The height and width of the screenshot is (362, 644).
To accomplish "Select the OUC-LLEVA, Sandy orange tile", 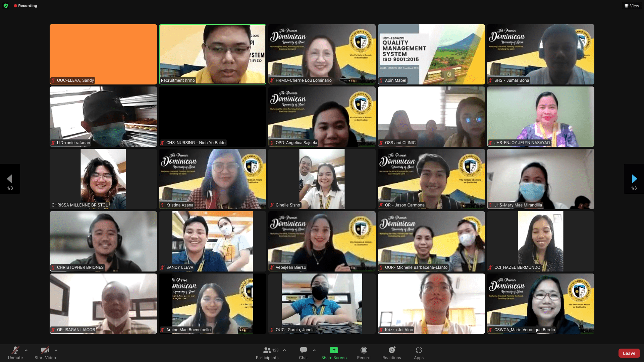I will tap(103, 54).
